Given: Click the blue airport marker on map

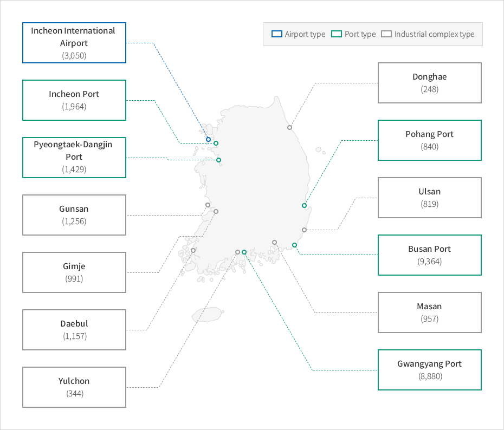Looking at the screenshot, I should [208, 139].
